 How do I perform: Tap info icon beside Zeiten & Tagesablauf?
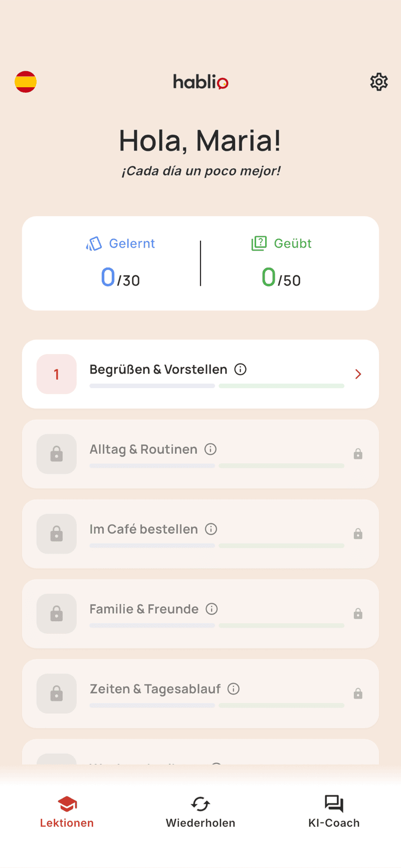click(x=234, y=689)
